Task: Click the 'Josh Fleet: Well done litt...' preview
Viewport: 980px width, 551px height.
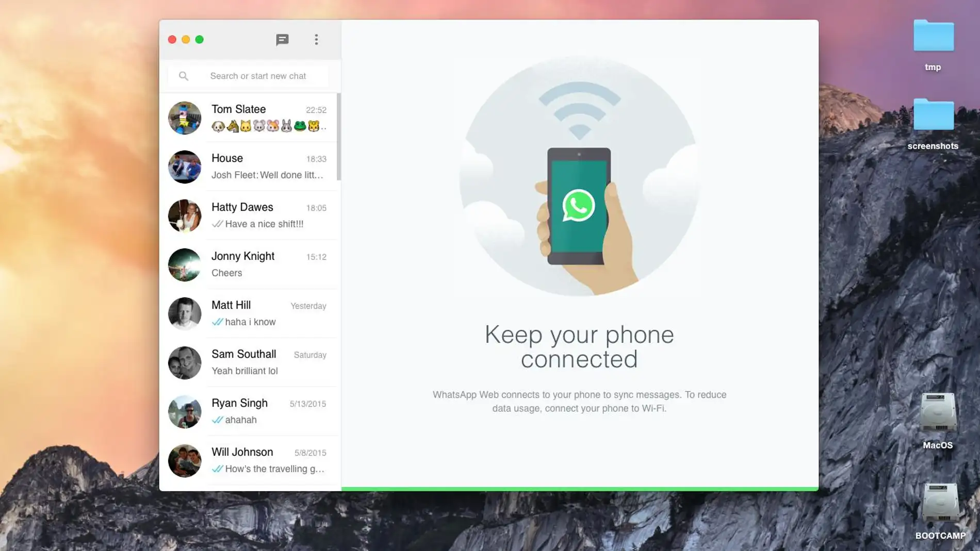Action: [267, 175]
